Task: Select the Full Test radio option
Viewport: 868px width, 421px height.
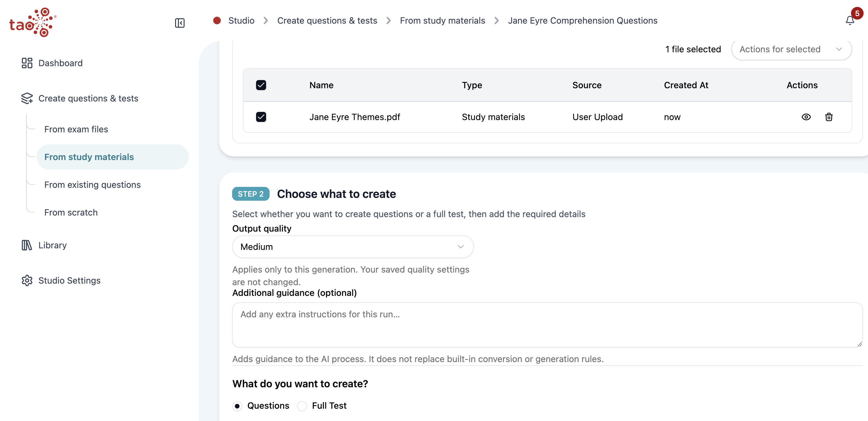Action: (302, 406)
